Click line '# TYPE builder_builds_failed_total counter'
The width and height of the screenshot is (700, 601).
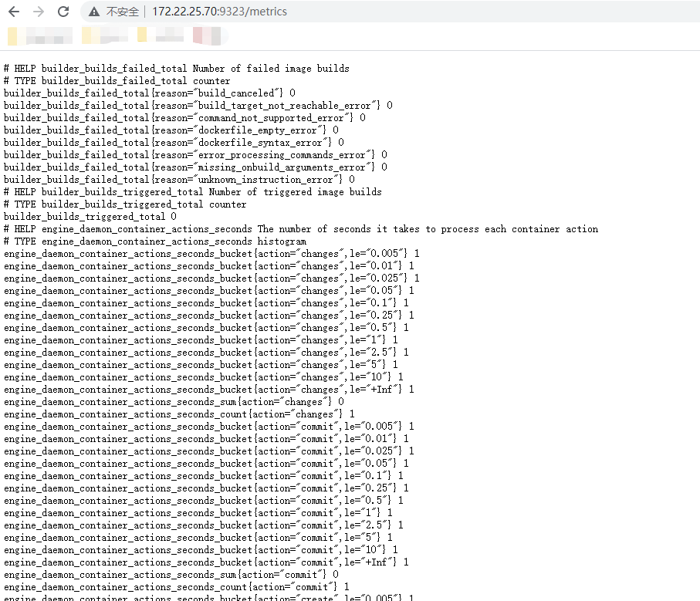[117, 81]
